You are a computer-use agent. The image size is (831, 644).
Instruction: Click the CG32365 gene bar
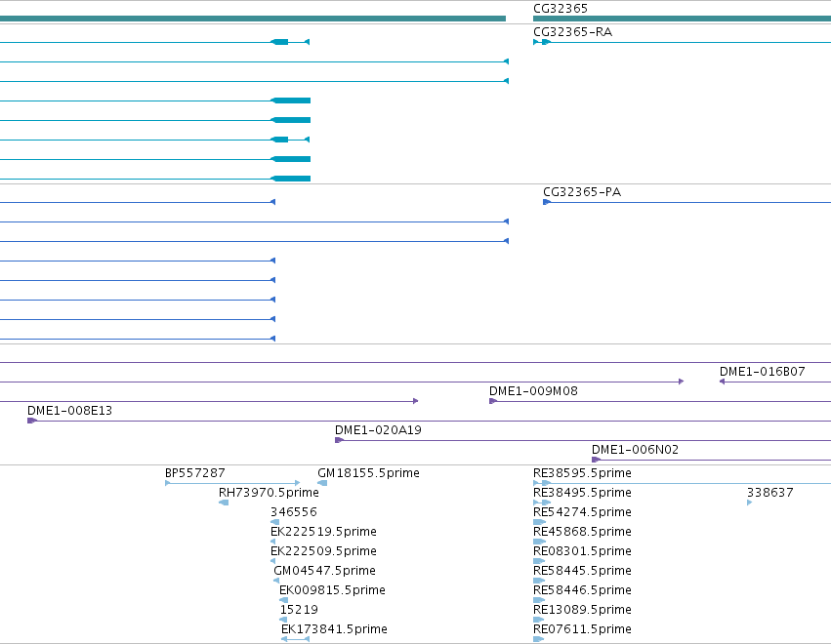click(x=682, y=20)
